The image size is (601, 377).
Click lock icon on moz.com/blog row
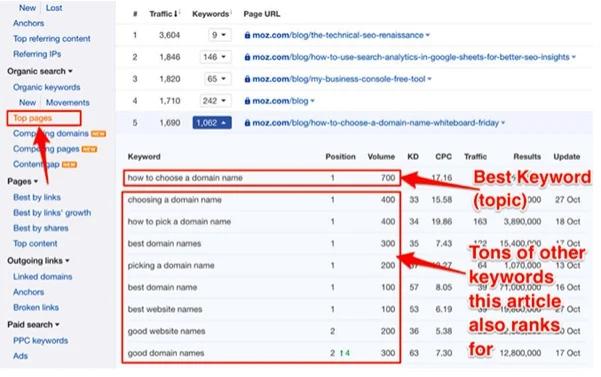(x=247, y=101)
